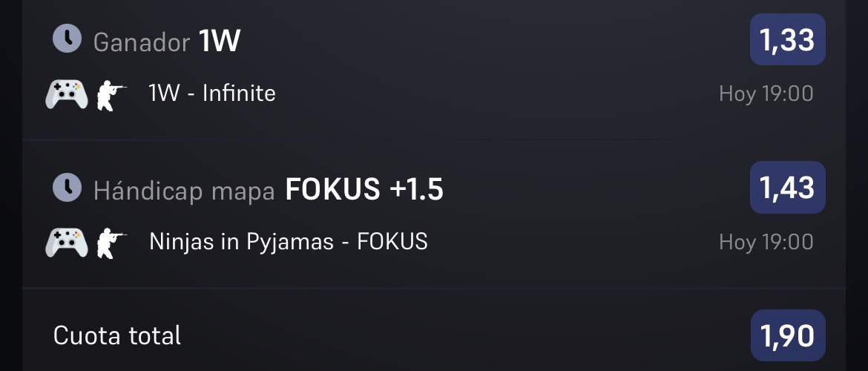Open the 1W team name before Infinite
Viewport: 868px width, 371px height.
164,93
